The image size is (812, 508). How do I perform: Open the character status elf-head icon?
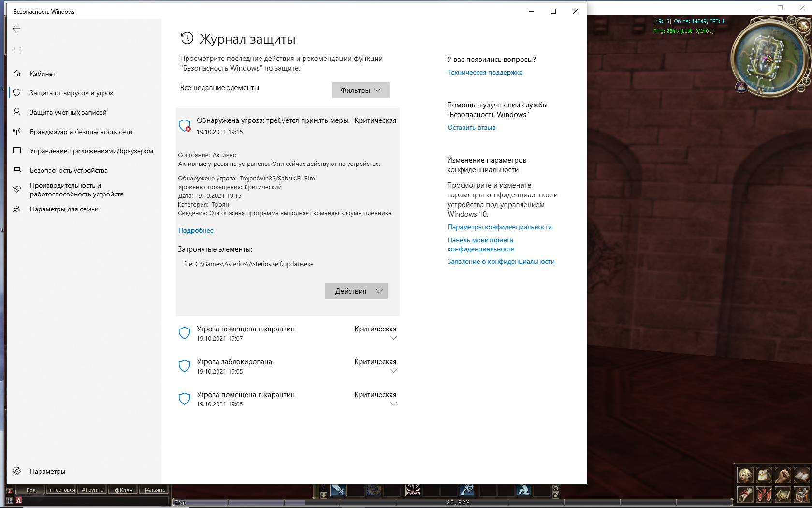(x=745, y=476)
